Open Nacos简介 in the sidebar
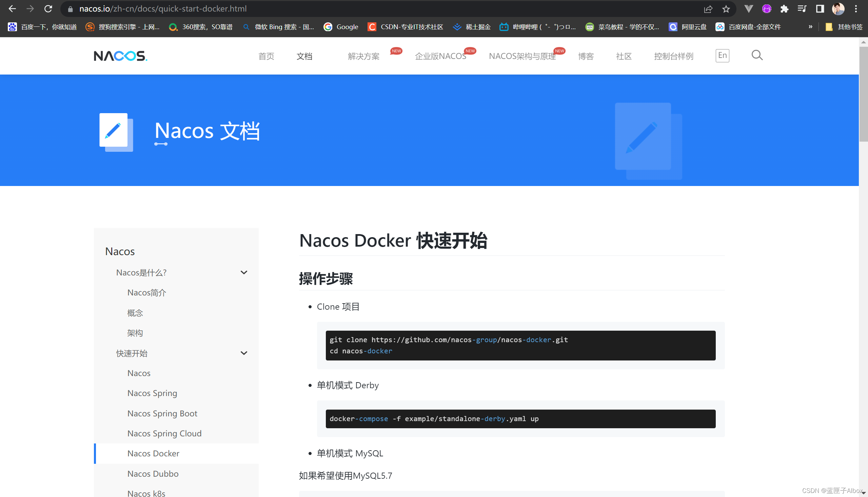868x497 pixels. (x=147, y=292)
